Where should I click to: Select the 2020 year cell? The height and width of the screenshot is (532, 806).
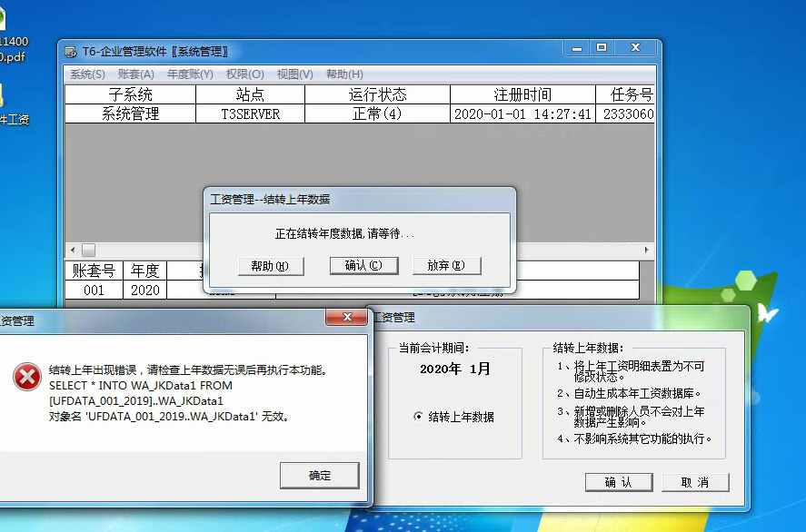(145, 291)
